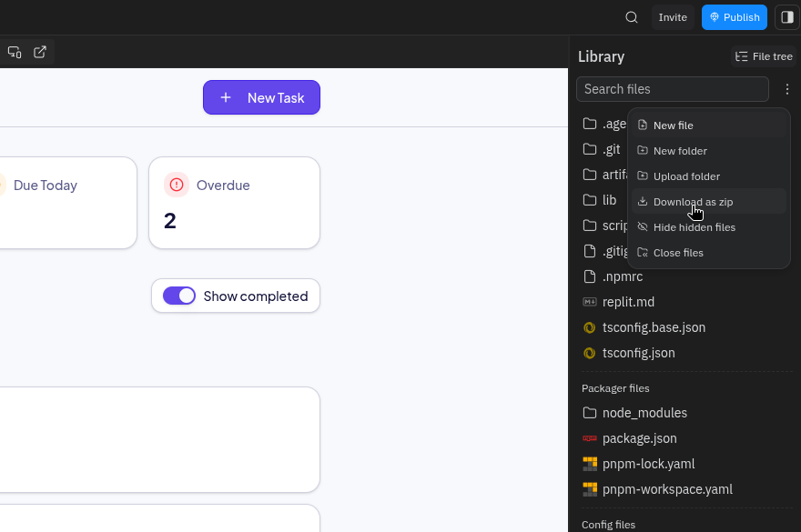Click the Hide hidden files eye icon

point(643,227)
